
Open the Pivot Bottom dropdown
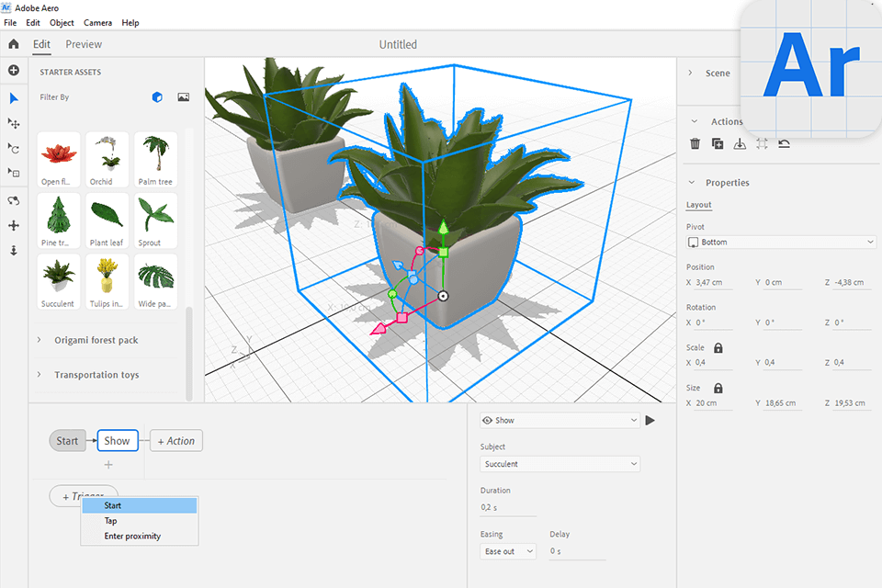coord(781,242)
